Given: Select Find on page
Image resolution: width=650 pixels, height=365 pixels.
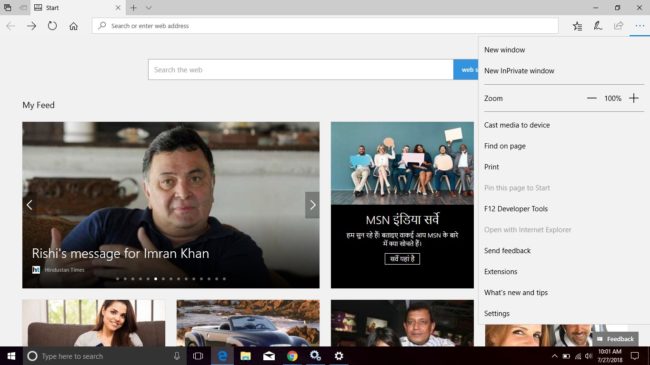Looking at the screenshot, I should [x=505, y=146].
